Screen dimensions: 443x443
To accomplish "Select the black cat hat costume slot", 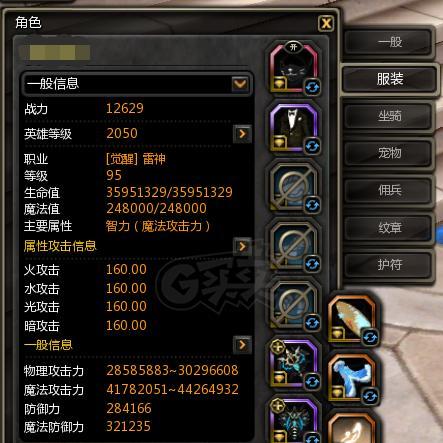I will (293, 68).
